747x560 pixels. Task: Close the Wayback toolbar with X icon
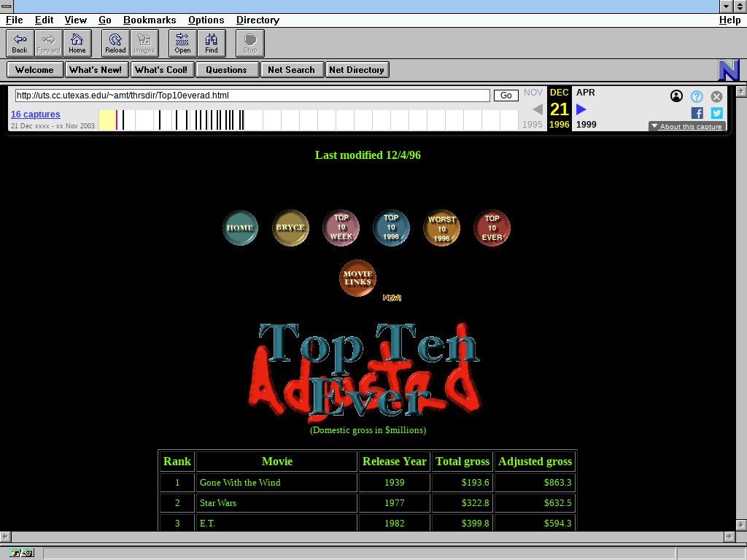tap(716, 96)
